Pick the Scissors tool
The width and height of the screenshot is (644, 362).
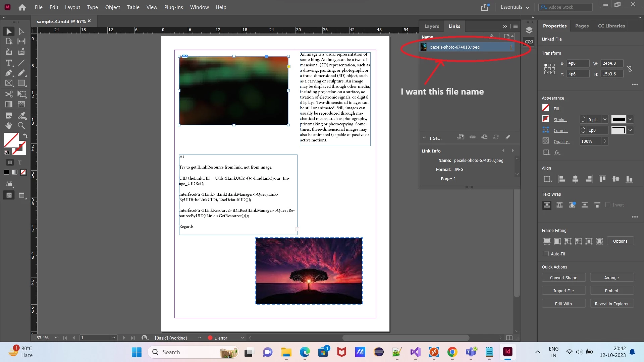tap(9, 94)
